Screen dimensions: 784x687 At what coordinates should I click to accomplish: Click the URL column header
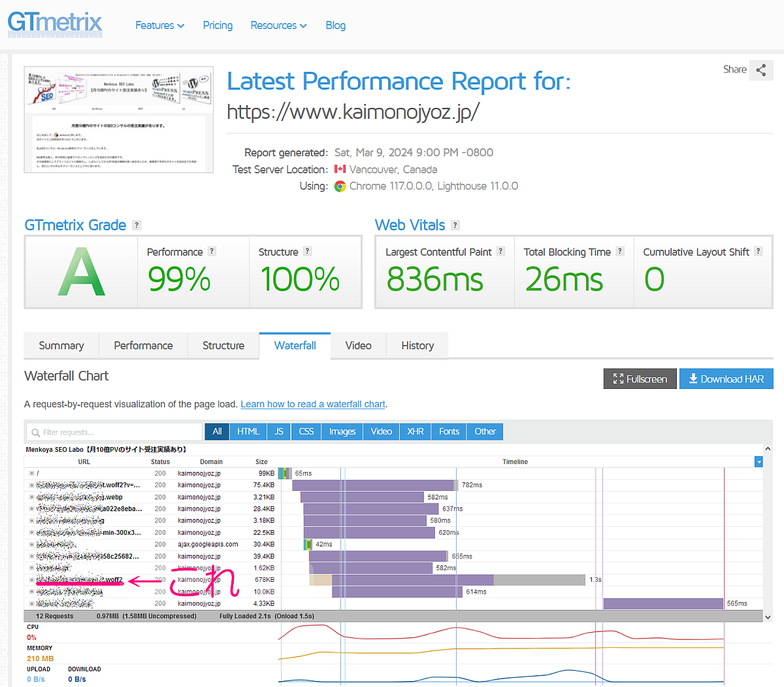pos(84,461)
